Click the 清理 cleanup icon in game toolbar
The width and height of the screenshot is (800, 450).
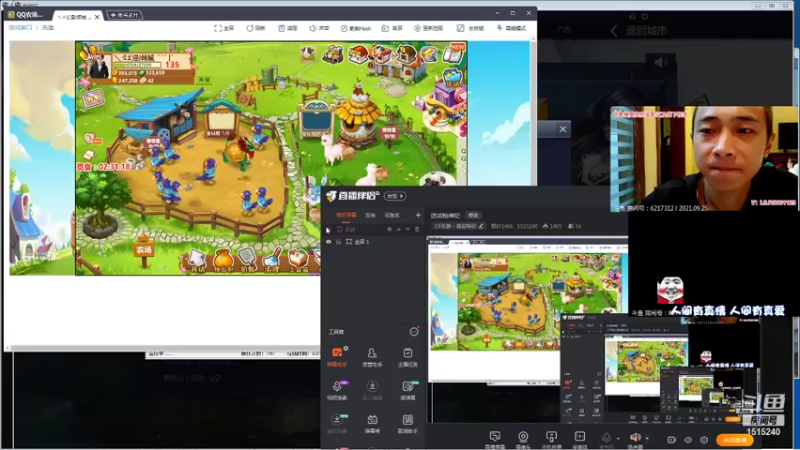coord(288,28)
